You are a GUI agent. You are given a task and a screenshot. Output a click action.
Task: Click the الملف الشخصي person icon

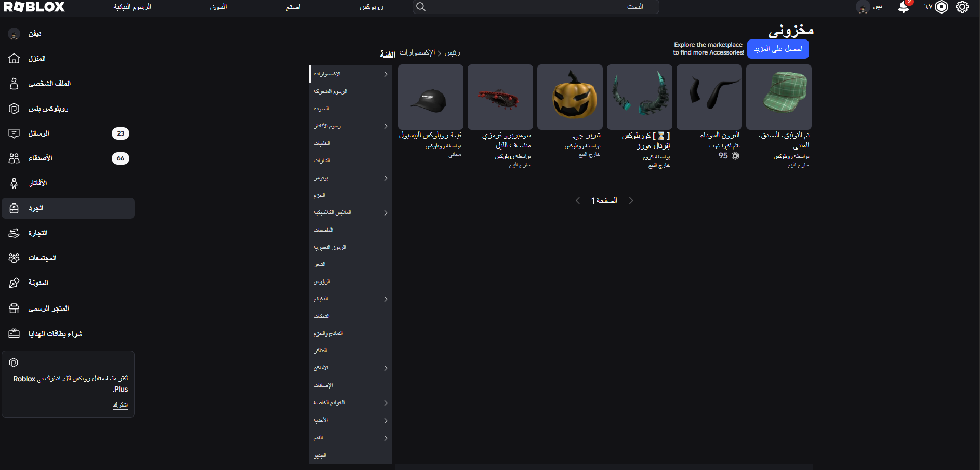point(14,84)
